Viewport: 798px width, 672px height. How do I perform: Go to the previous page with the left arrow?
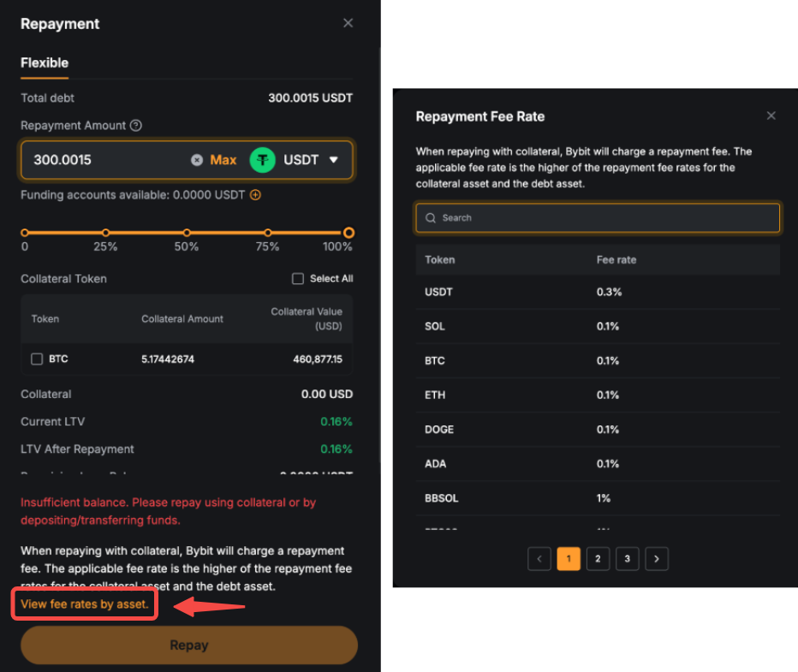(539, 559)
